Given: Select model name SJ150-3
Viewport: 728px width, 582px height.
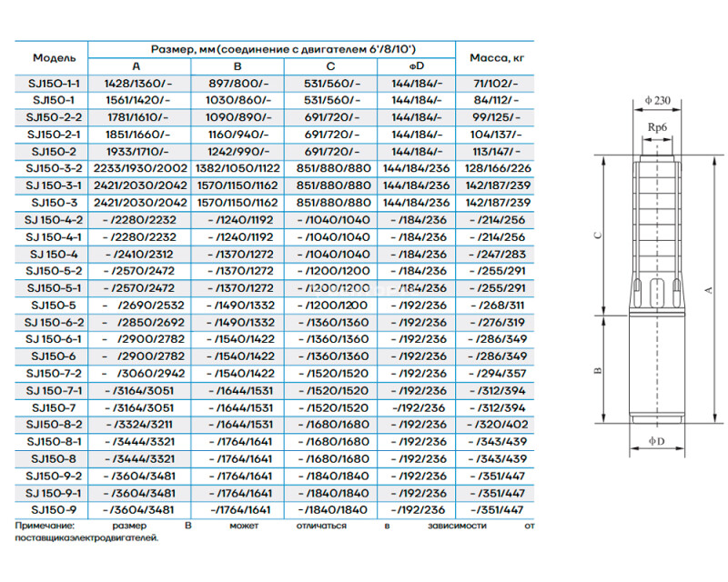Looking at the screenshot, I should [x=54, y=203].
